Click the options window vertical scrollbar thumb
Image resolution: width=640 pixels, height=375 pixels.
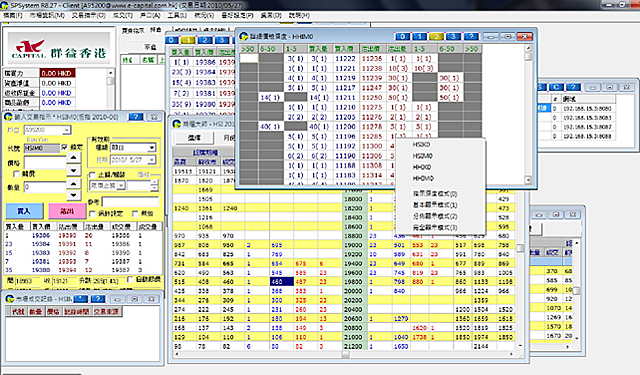tap(520, 248)
